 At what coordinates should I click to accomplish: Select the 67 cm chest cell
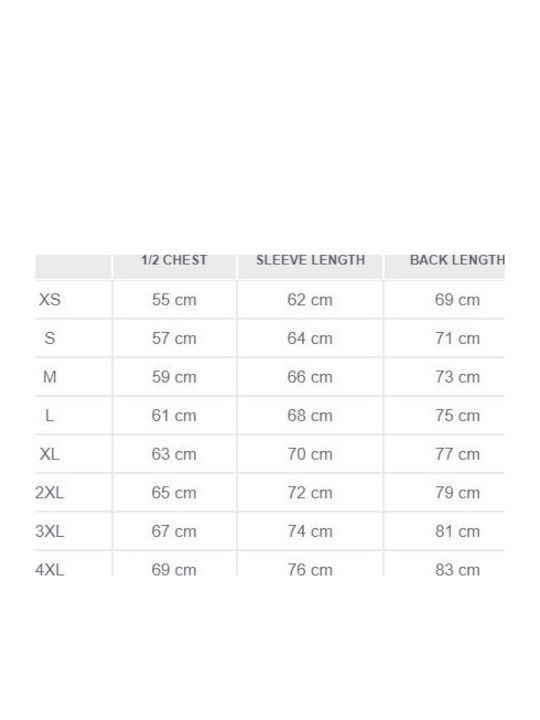tap(174, 531)
